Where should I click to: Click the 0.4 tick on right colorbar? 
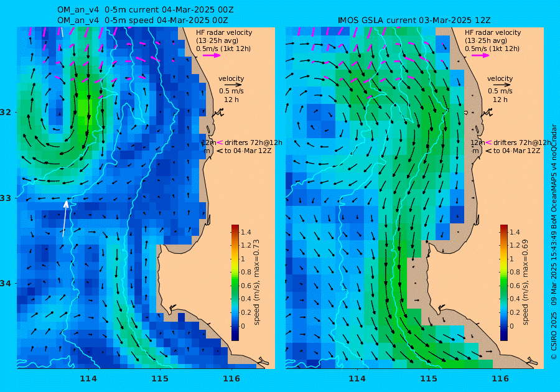click(x=515, y=299)
